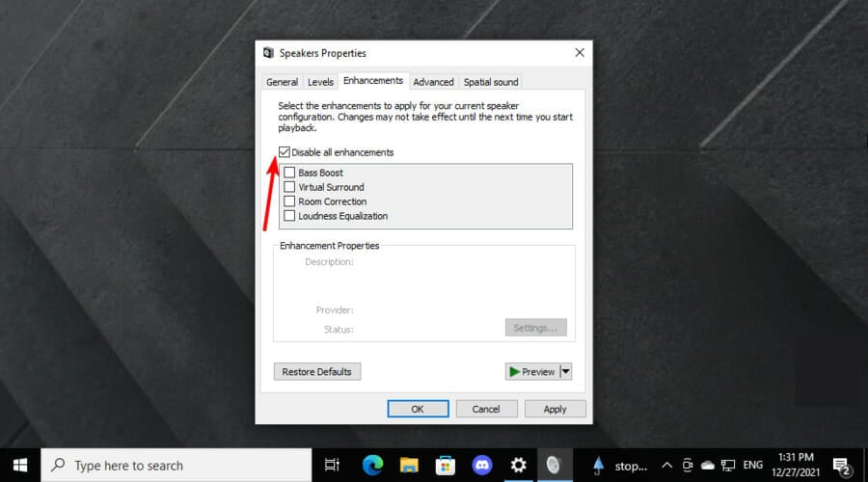The height and width of the screenshot is (482, 868).
Task: Open Task View from the taskbar
Action: click(332, 466)
